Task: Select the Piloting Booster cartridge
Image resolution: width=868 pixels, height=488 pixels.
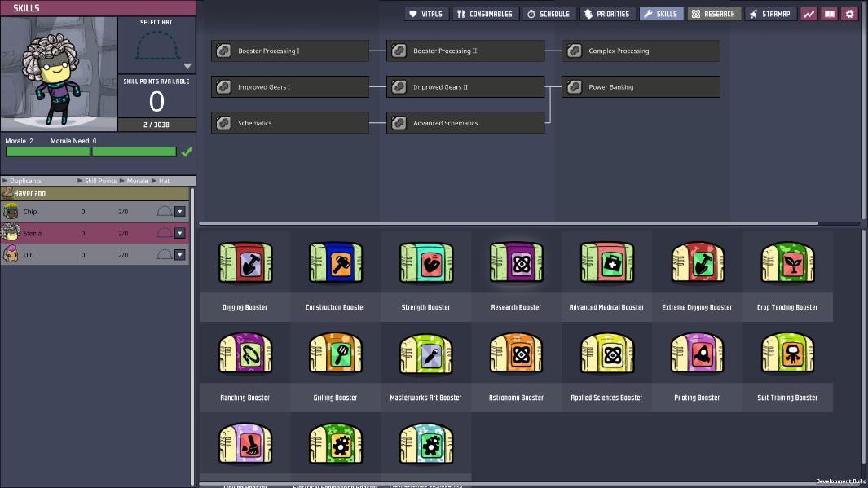Action: click(697, 353)
